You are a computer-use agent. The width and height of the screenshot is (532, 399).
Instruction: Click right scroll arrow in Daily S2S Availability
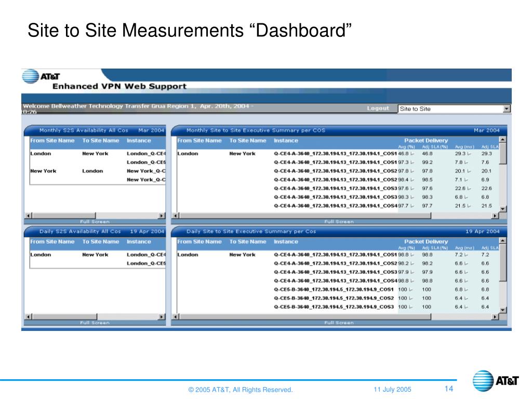(162, 316)
